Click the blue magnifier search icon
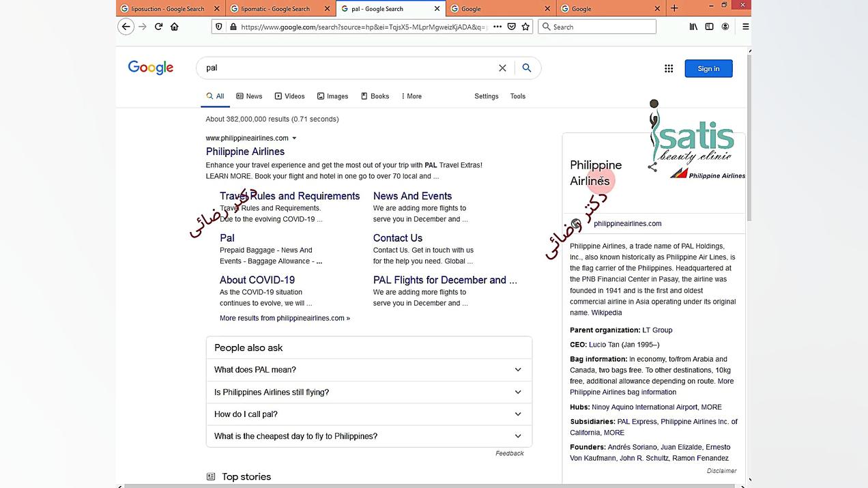Image resolution: width=868 pixels, height=488 pixels. coord(527,68)
